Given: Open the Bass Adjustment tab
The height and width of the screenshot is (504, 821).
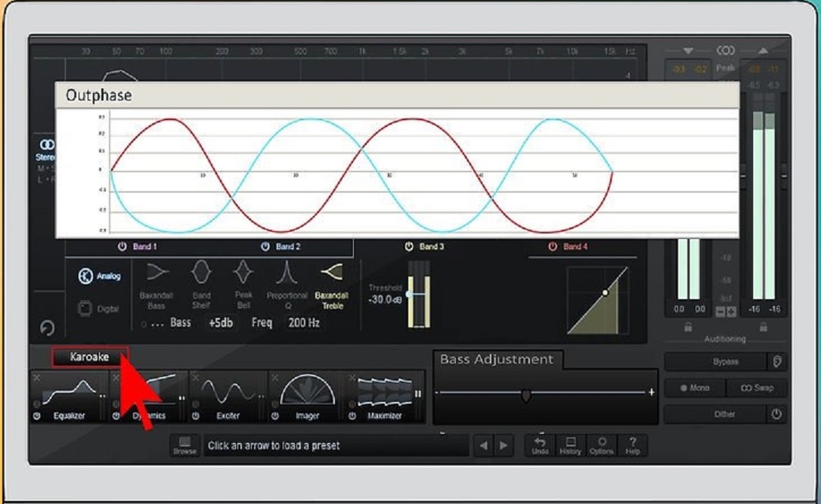Looking at the screenshot, I should (x=497, y=360).
